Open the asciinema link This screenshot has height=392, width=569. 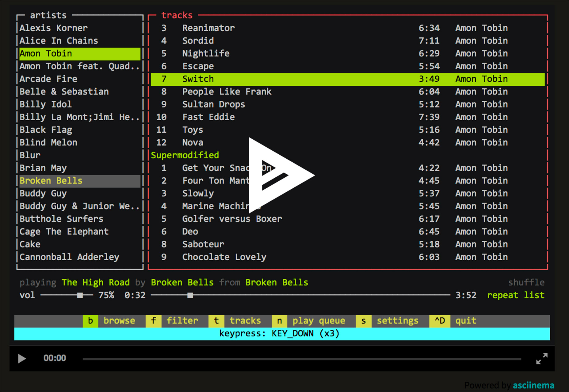(533, 385)
